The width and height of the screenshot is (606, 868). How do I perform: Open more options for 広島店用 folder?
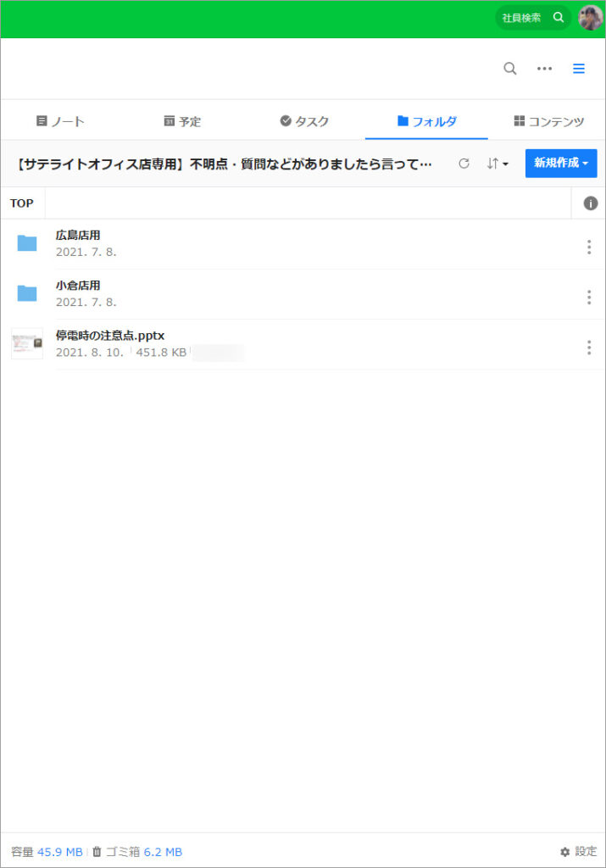589,247
